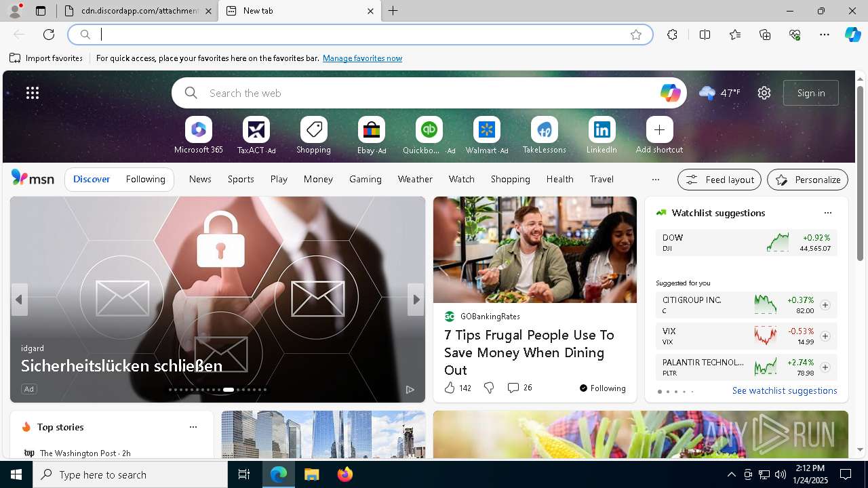View the 47°F weather widget
868x488 pixels.
point(719,93)
